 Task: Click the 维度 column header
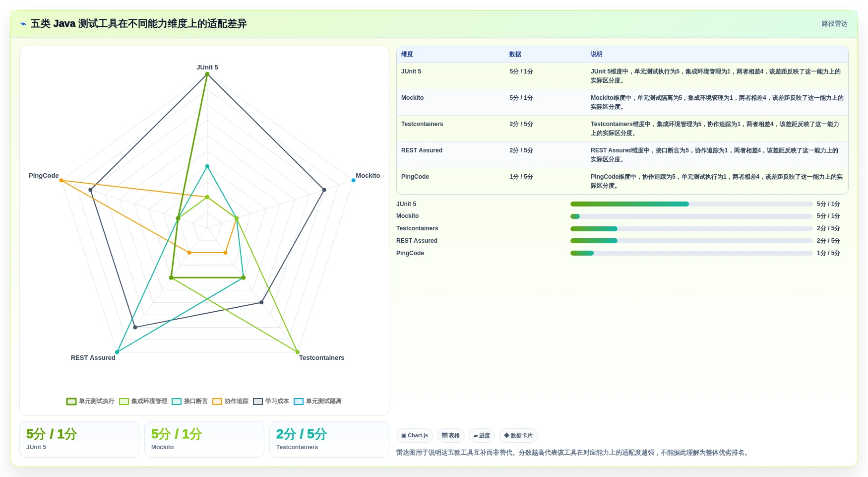407,54
